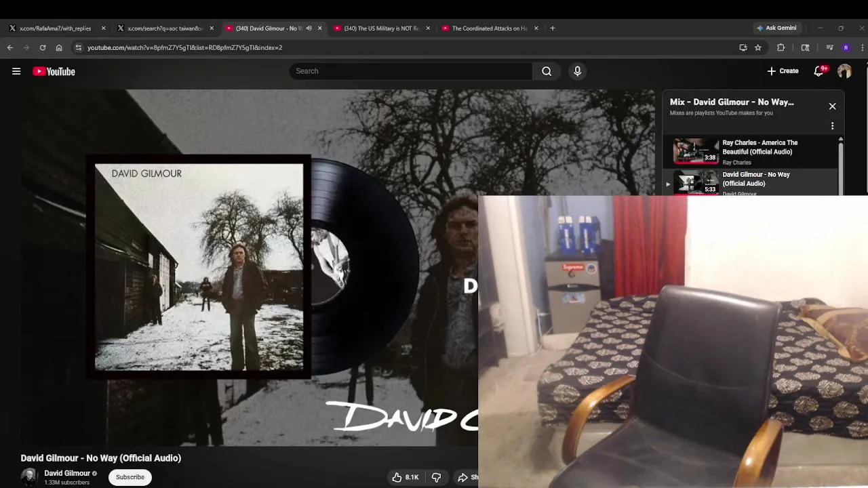Open the YouTube account avatar menu
The width and height of the screenshot is (868, 488).
point(844,71)
